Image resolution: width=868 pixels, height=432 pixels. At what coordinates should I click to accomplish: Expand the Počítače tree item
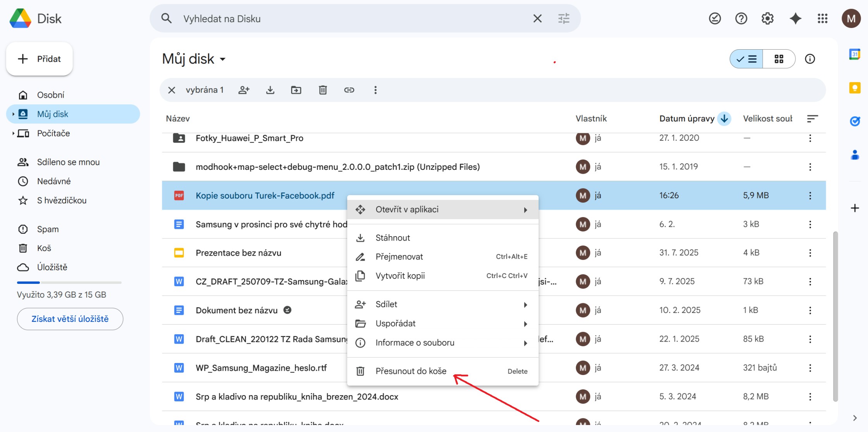tap(13, 133)
